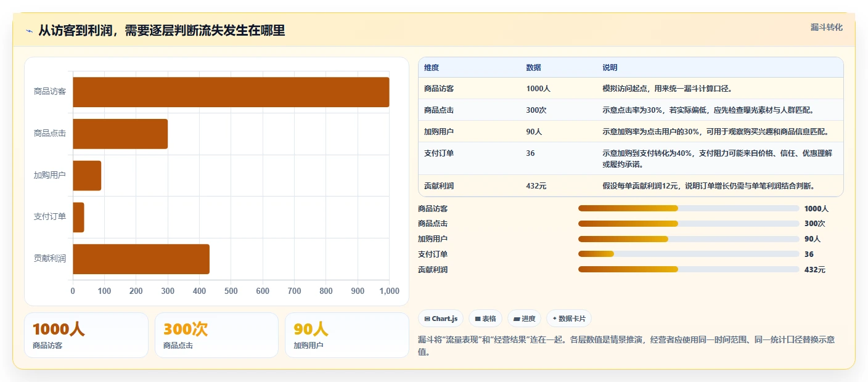Image resolution: width=868 pixels, height=382 pixels.
Task: Click the 加购用户 bar in the chart
Action: (87, 176)
